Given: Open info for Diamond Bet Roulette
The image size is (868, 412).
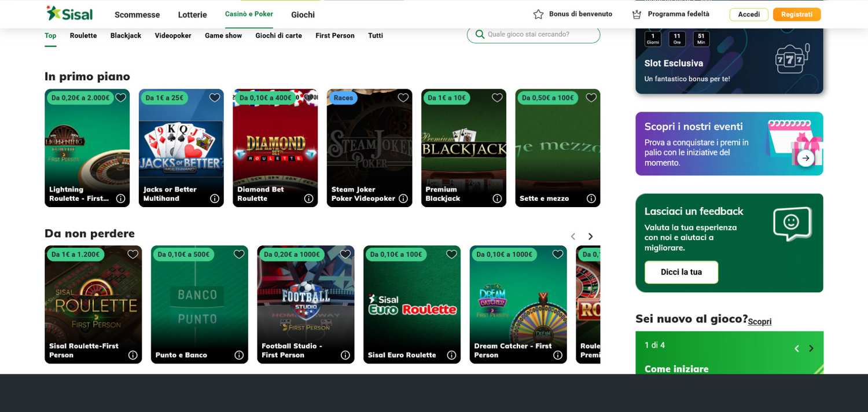Looking at the screenshot, I should pos(309,198).
